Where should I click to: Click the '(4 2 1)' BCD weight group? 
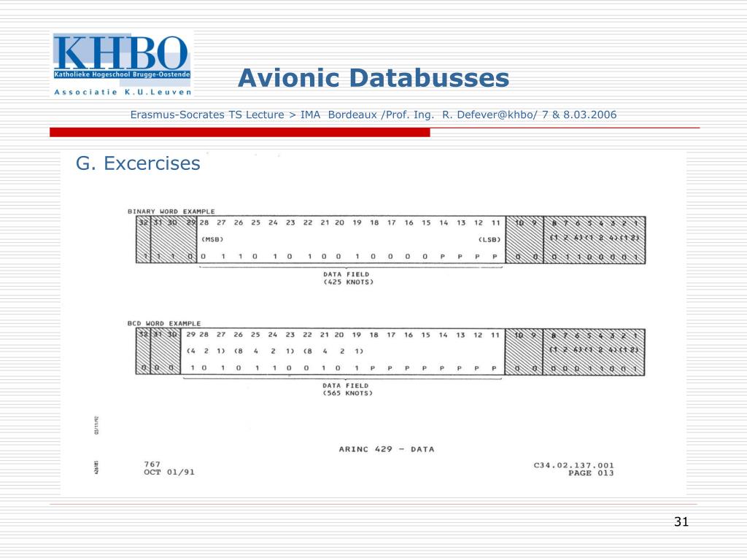[206, 351]
